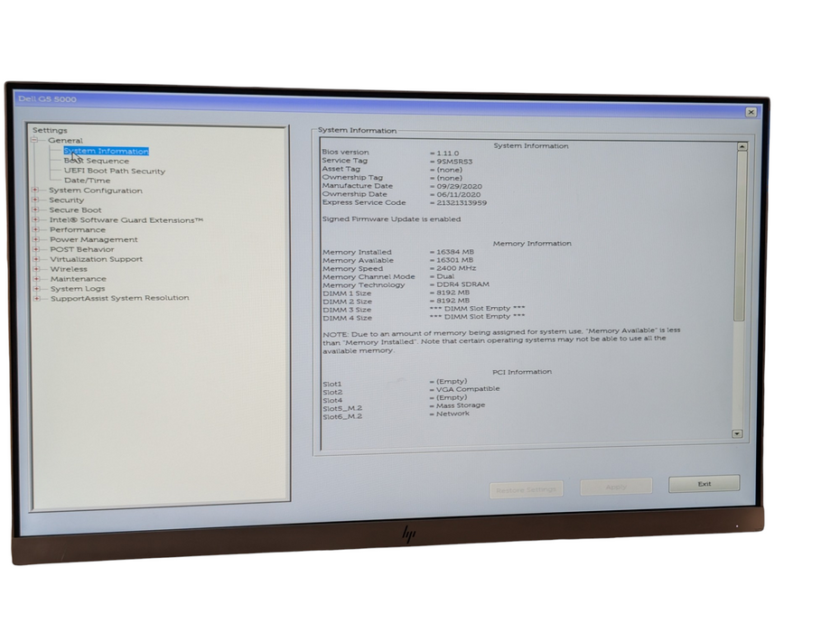
Task: Collapse the General tree node
Action: (x=35, y=140)
